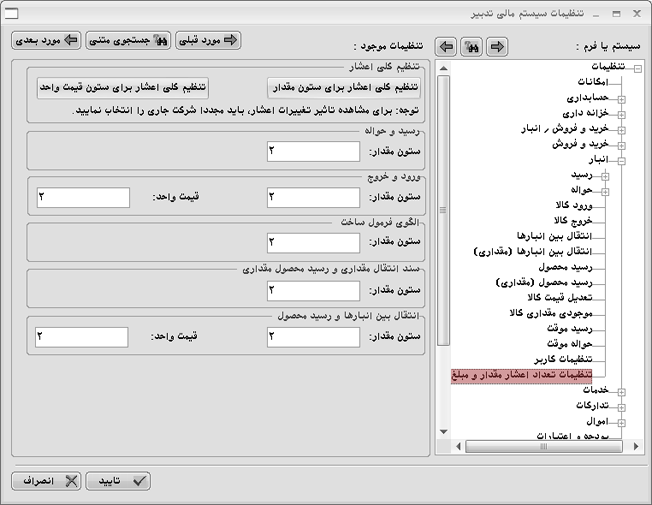
Task: Expand the 'خدمات' tree node
Action: (621, 391)
